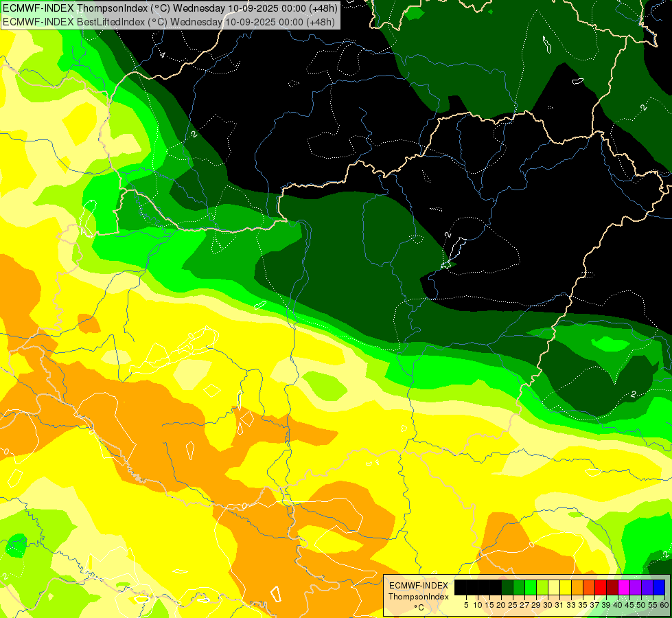Click the legend value 37
The width and height of the screenshot is (672, 618).
coord(594,605)
